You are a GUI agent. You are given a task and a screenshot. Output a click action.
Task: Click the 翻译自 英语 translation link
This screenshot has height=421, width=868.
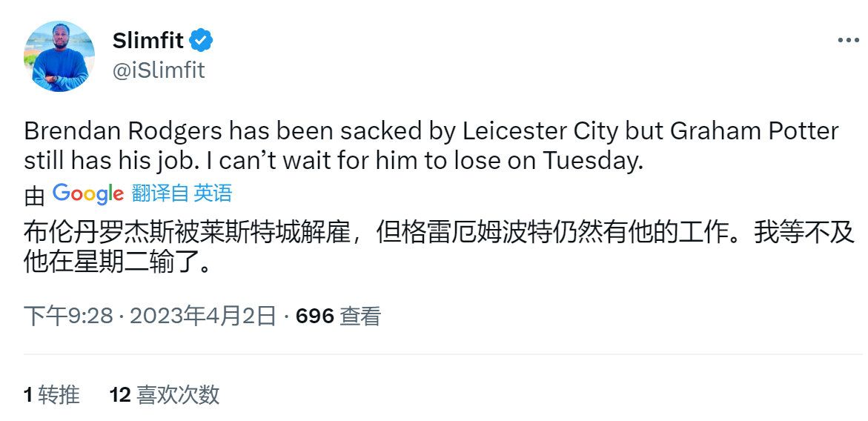[182, 194]
